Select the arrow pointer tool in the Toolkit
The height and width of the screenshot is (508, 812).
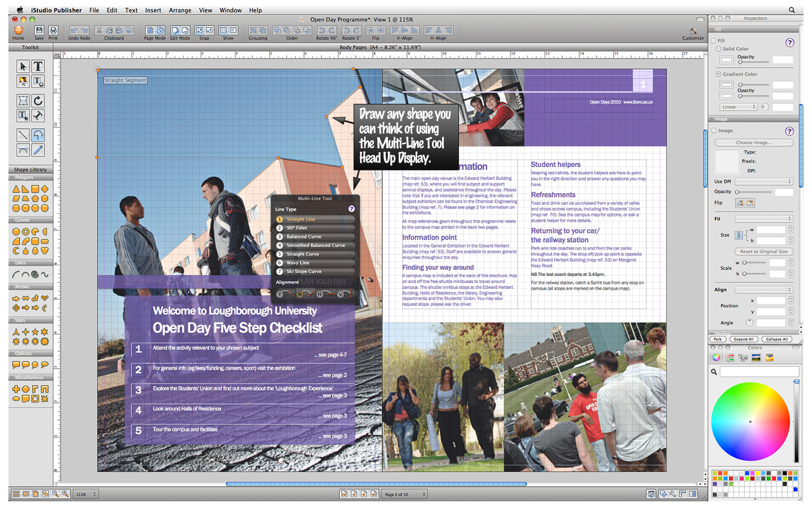coord(23,67)
